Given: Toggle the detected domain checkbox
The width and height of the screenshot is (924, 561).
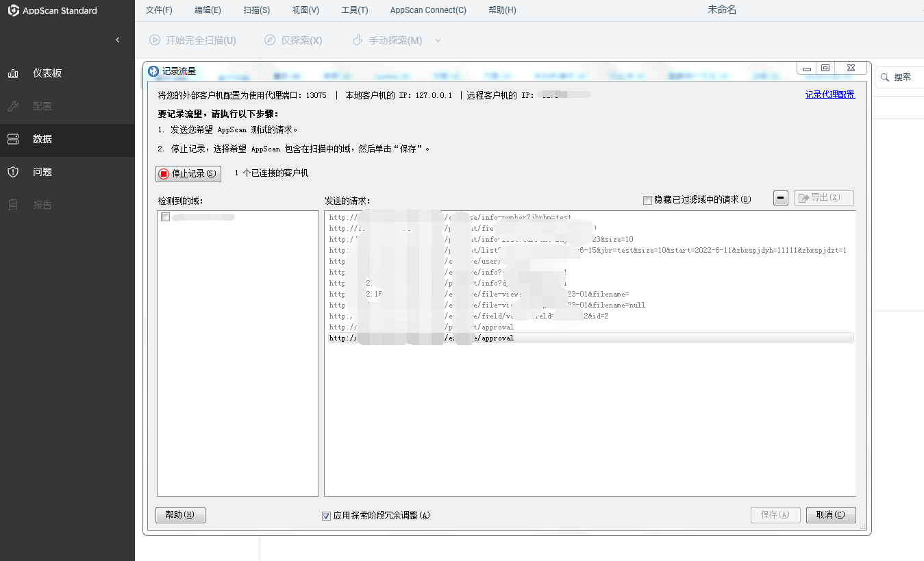Looking at the screenshot, I should [x=165, y=217].
